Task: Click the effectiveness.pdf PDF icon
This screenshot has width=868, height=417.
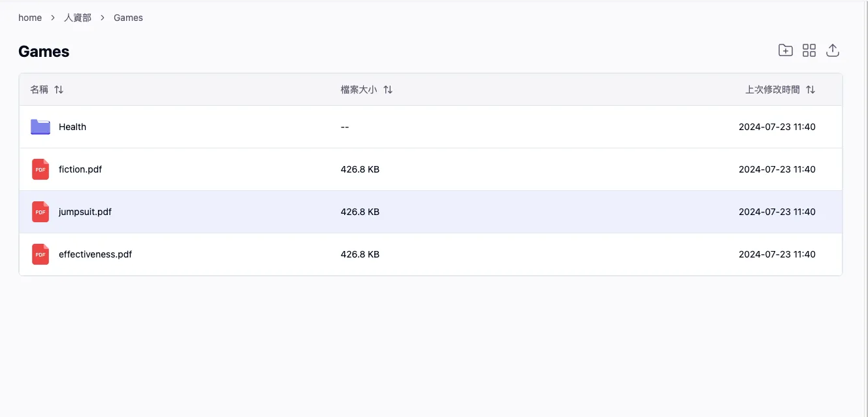Action: coord(40,254)
